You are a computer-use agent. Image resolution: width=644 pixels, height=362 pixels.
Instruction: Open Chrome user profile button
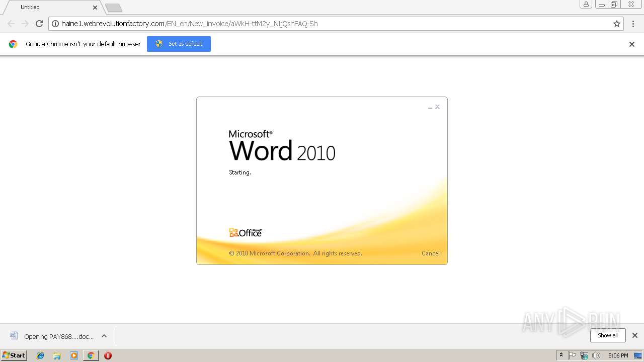click(x=586, y=5)
